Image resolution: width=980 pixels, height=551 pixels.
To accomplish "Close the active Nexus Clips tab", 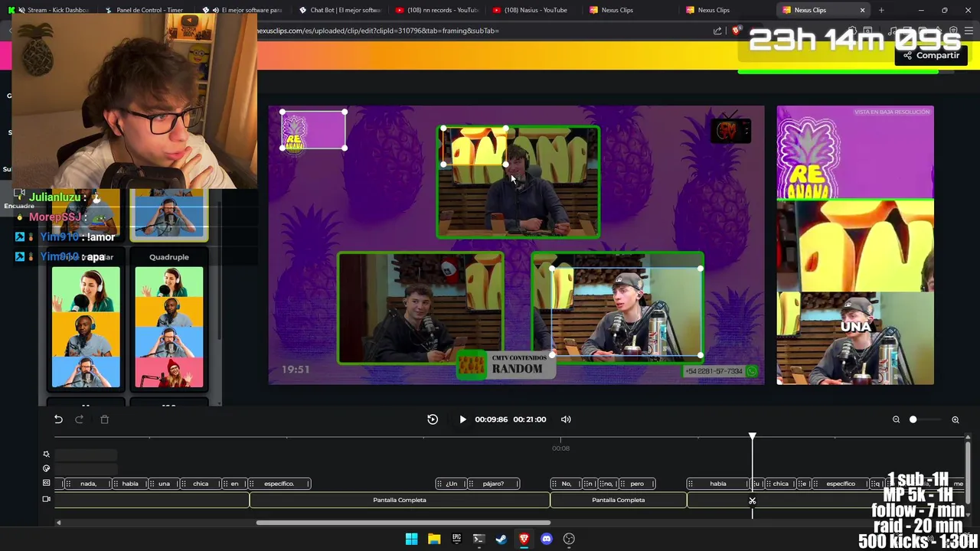I will click(x=862, y=10).
